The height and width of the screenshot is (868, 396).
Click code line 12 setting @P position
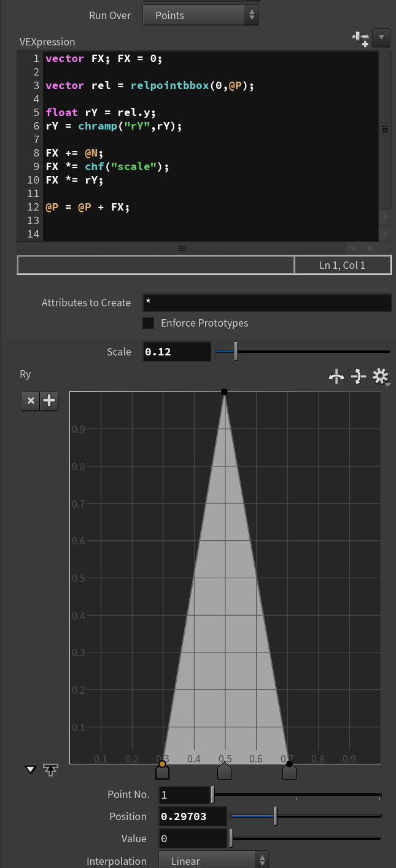pos(88,207)
